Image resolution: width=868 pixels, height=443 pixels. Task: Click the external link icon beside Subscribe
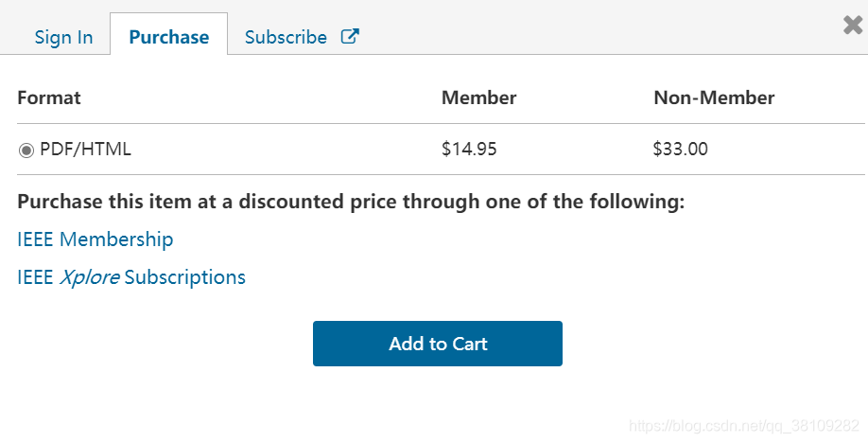[350, 37]
